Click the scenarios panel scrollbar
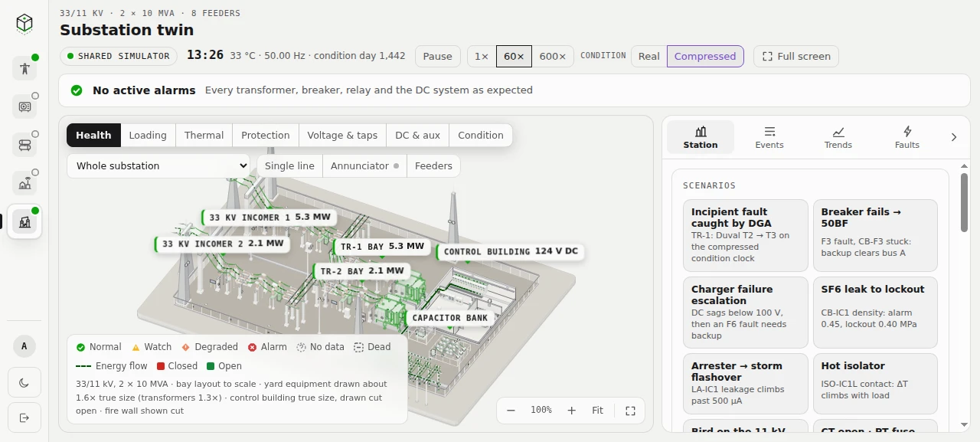The image size is (980, 442). click(964, 201)
